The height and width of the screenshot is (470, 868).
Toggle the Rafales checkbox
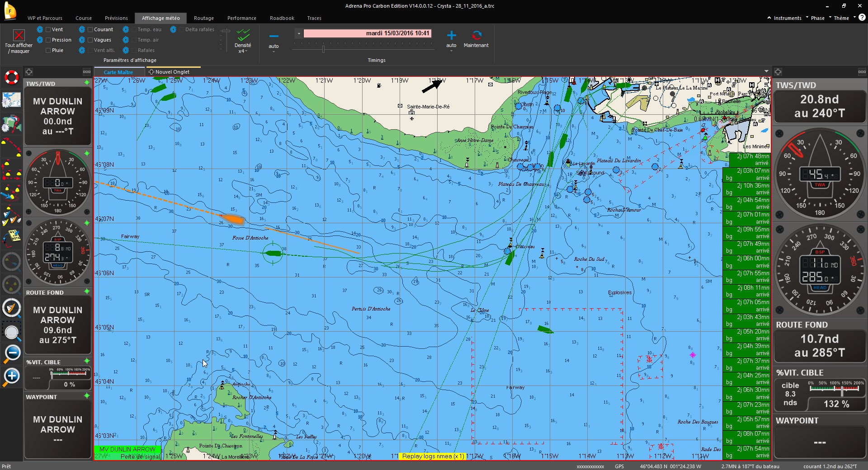pyautogui.click(x=134, y=51)
